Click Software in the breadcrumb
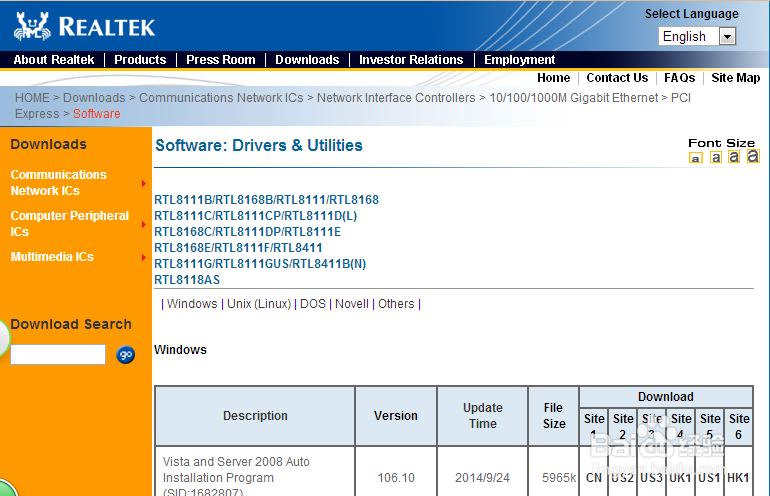770x496 pixels. 97,113
